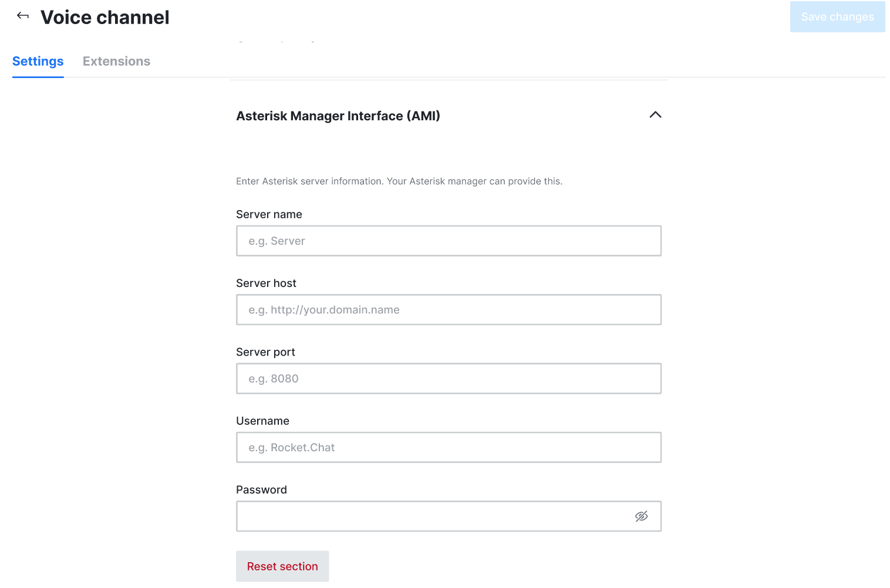Click the Server port label
Image resolution: width=890 pixels, height=588 pixels.
pyautogui.click(x=265, y=352)
